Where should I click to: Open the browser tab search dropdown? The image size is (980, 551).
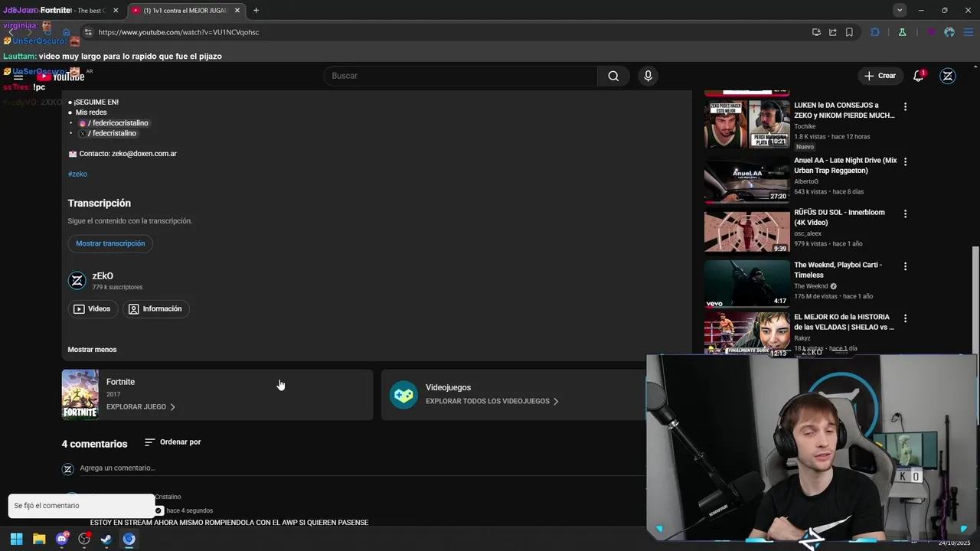point(900,10)
